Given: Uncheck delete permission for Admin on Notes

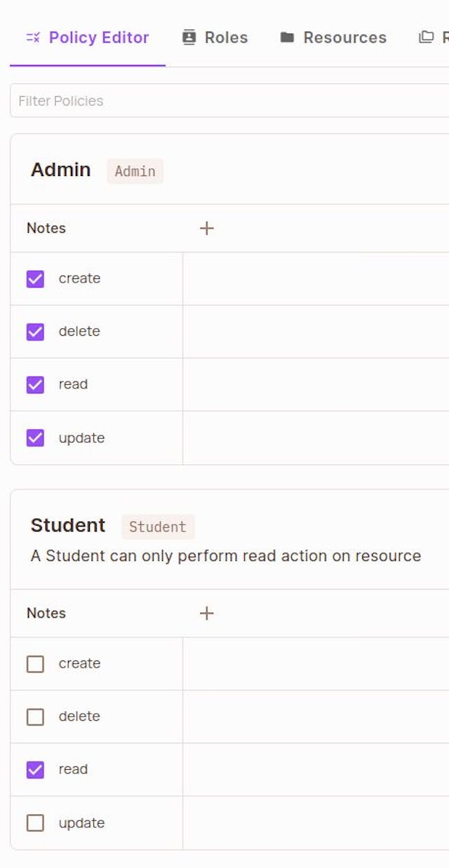Looking at the screenshot, I should click(x=35, y=331).
